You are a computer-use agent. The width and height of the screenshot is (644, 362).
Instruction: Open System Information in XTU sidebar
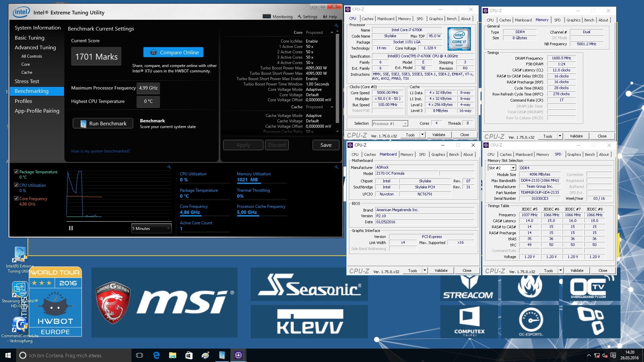[x=38, y=28]
